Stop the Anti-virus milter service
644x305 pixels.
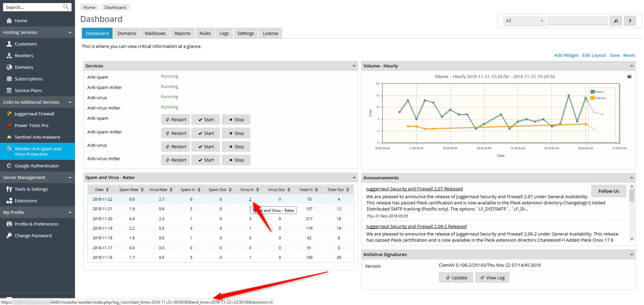click(236, 160)
